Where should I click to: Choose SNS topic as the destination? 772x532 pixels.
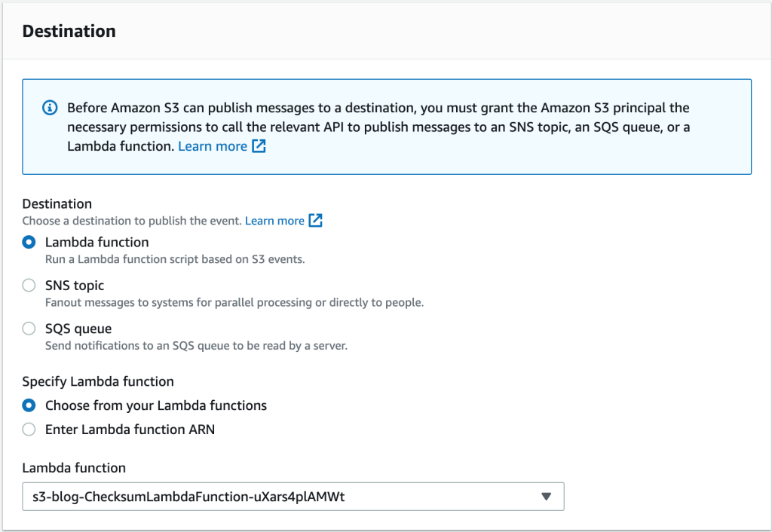pos(27,285)
